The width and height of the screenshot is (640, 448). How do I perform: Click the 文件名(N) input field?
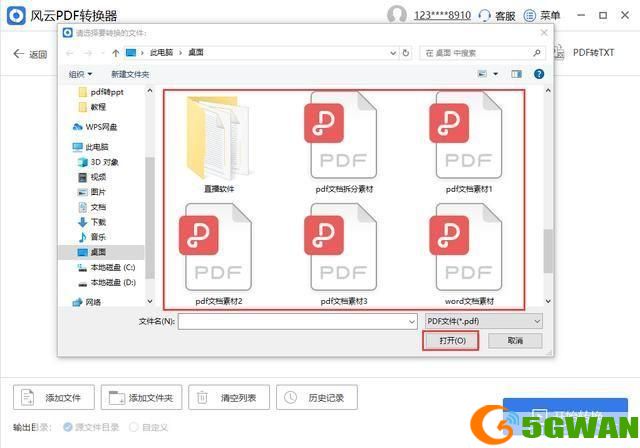pos(297,322)
